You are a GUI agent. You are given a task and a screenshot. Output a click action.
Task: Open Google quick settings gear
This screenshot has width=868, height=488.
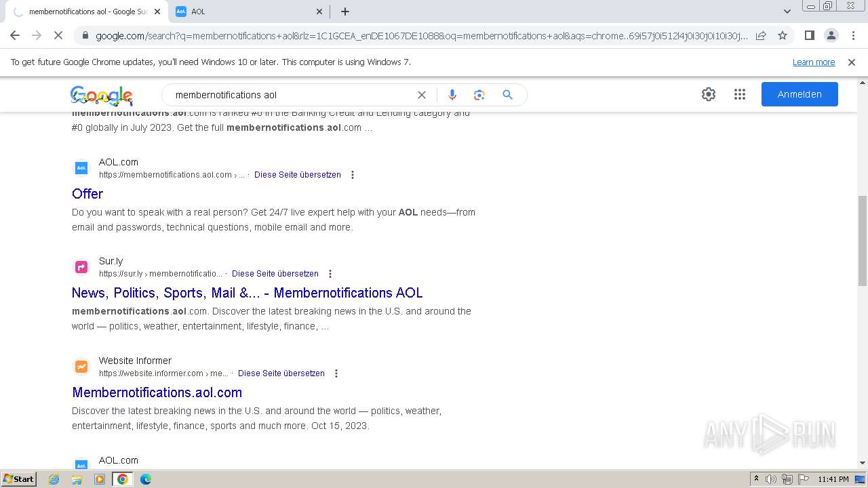pyautogui.click(x=709, y=94)
